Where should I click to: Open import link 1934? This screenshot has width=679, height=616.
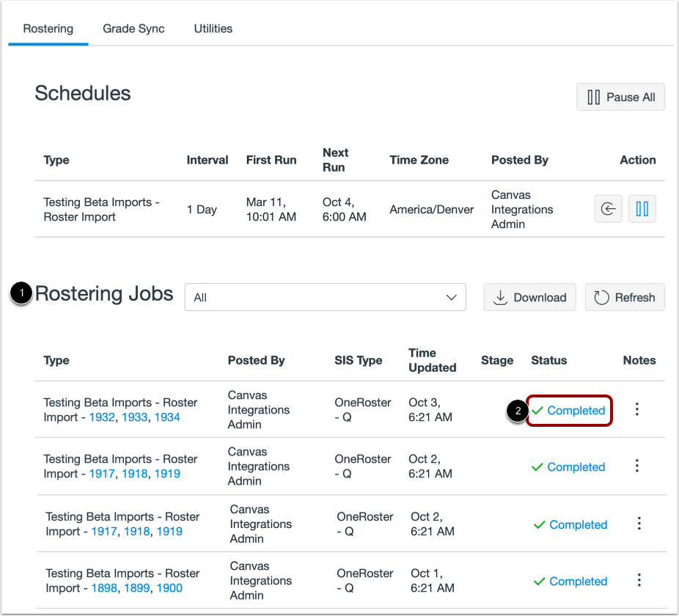[x=167, y=417]
